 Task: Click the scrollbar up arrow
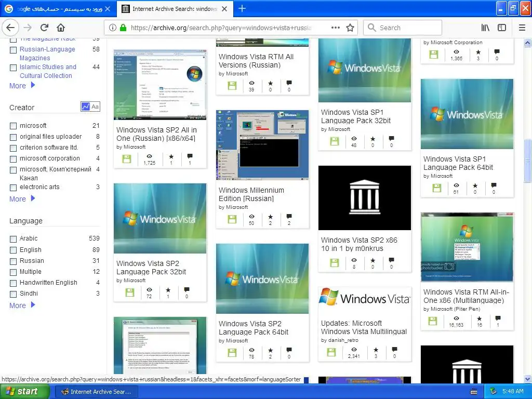click(528, 43)
